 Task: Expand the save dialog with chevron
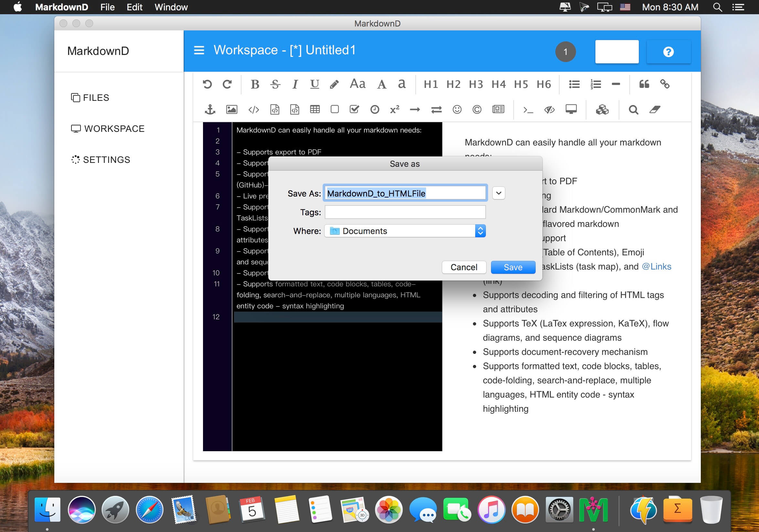[x=498, y=193]
